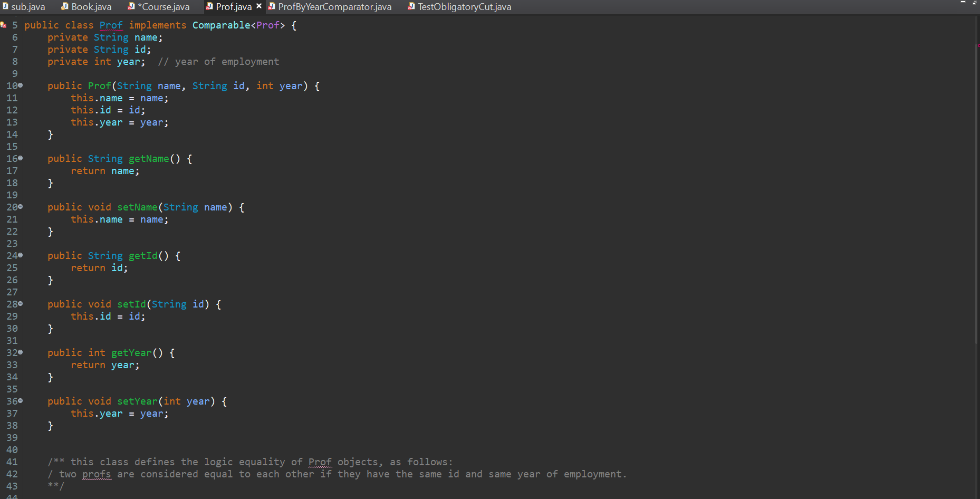The height and width of the screenshot is (499, 980).
Task: Click the class name Prof on line 5
Action: tap(111, 25)
